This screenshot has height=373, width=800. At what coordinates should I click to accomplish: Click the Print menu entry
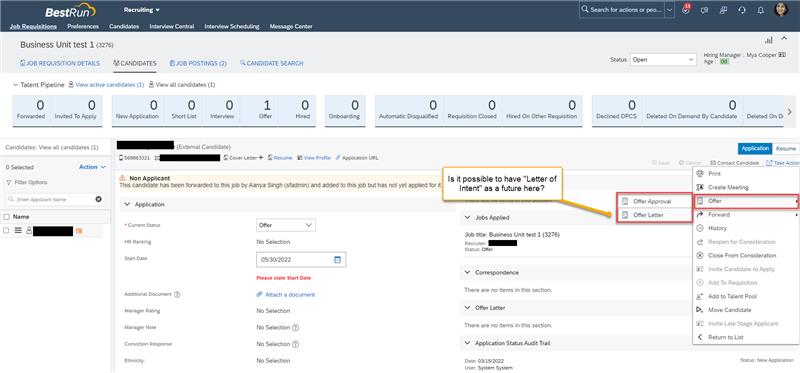[x=745, y=174]
